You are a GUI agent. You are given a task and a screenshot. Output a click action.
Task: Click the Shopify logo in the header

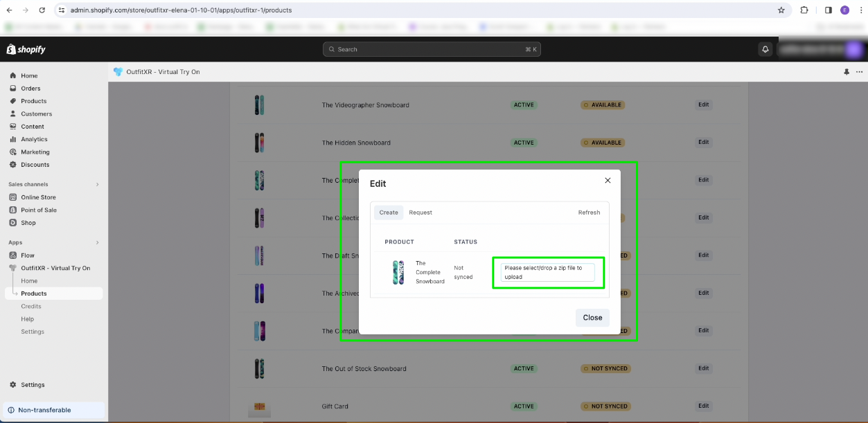point(26,49)
